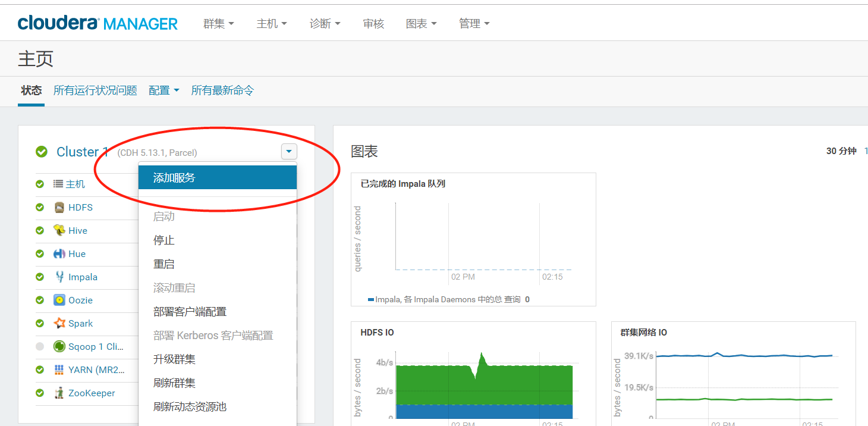Select the 30 分钟 time range

[841, 151]
